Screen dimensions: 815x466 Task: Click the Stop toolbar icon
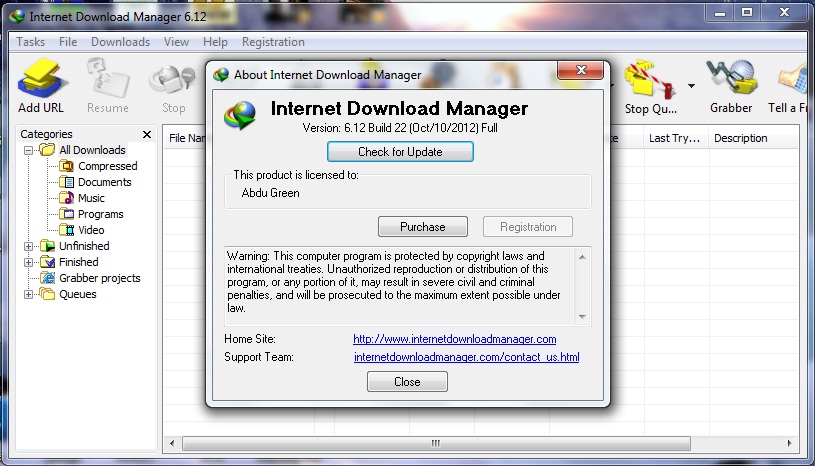click(173, 81)
